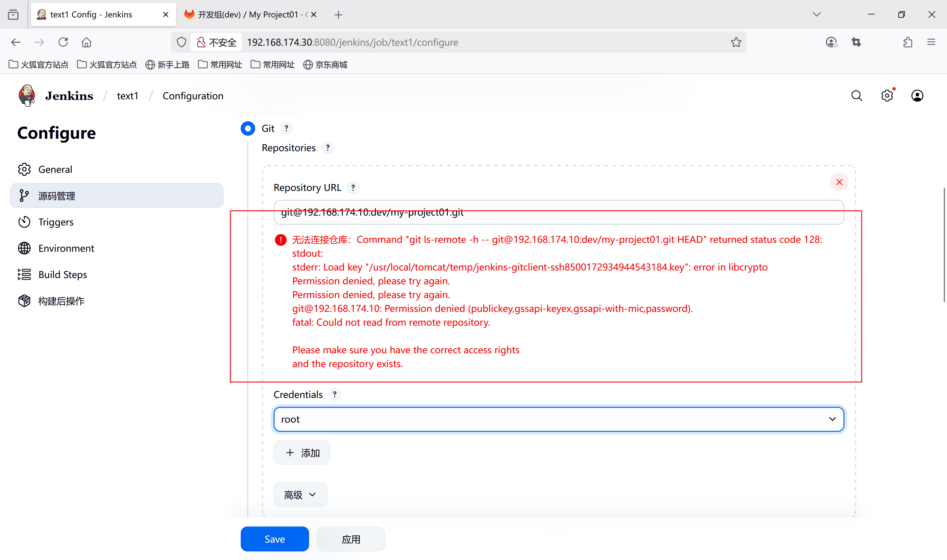Viewport: 947px width, 560px height.
Task: Go to Build Steps section
Action: click(63, 275)
